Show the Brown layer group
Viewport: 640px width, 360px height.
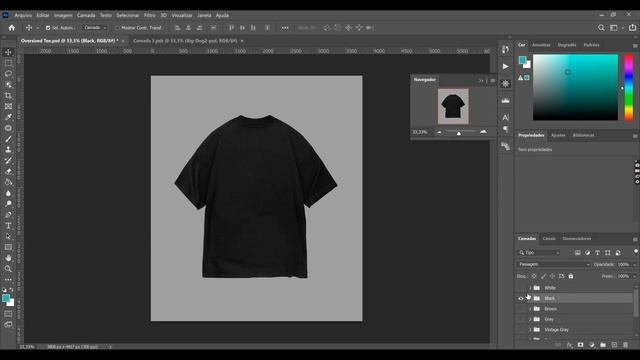(x=521, y=309)
